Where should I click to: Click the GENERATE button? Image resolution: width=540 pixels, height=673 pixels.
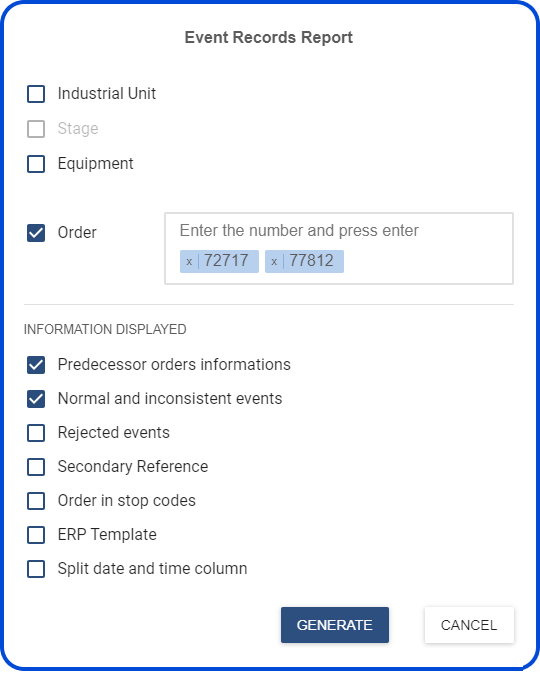point(335,625)
